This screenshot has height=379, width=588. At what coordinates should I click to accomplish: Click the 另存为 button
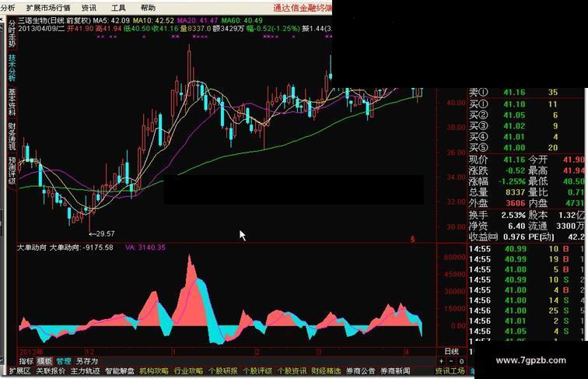(87, 361)
